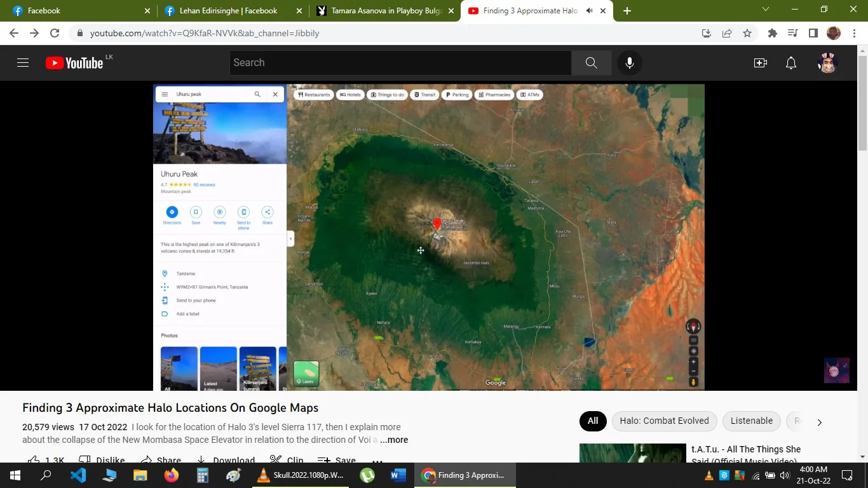
Task: Mute the audio on the YouTube tab
Action: 589,11
